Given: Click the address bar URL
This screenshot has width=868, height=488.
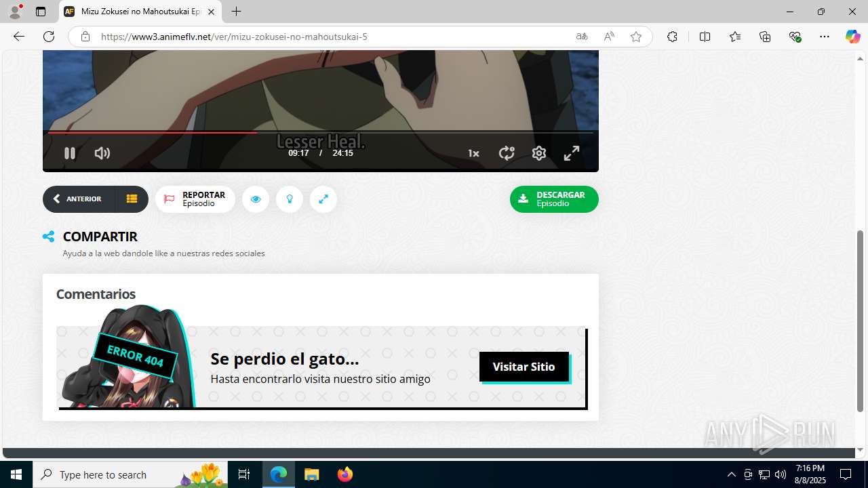Looking at the screenshot, I should 234,37.
